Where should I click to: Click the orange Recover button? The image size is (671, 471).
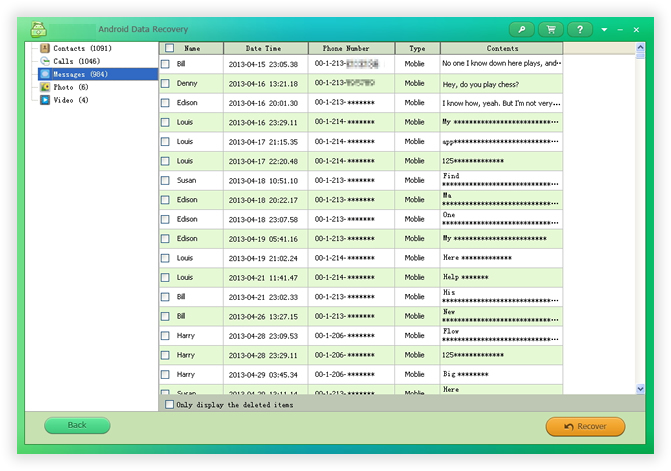coord(585,427)
